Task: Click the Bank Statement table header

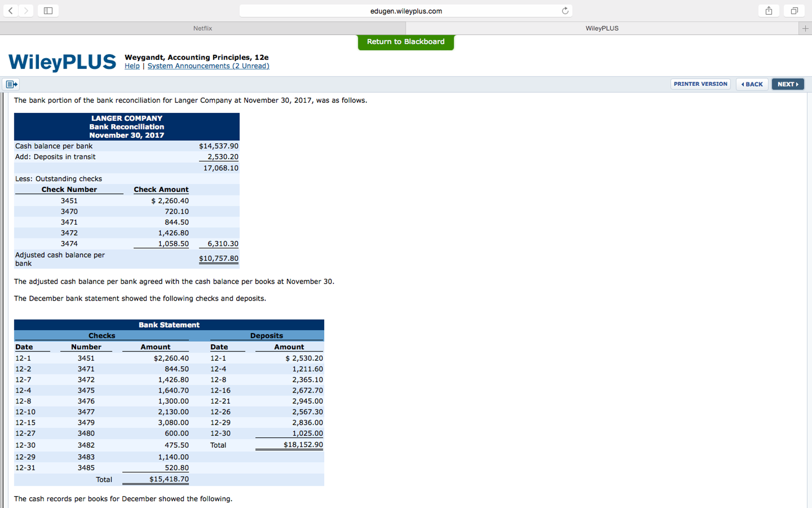Action: [x=169, y=325]
